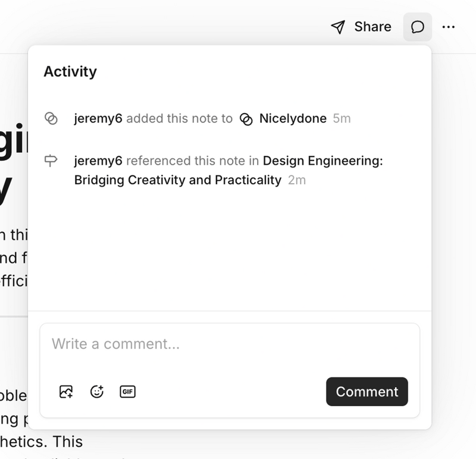Open the three-dot more options menu
476x459 pixels.
point(449,27)
